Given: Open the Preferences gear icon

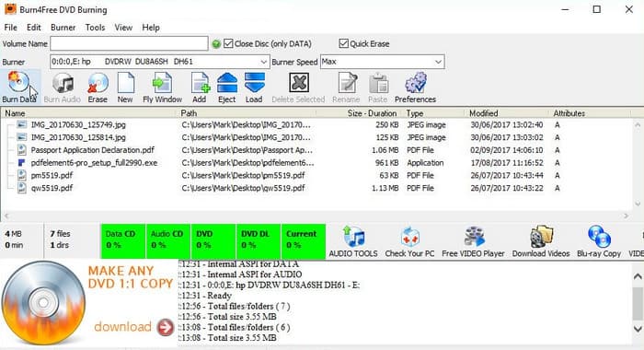Looking at the screenshot, I should (416, 83).
